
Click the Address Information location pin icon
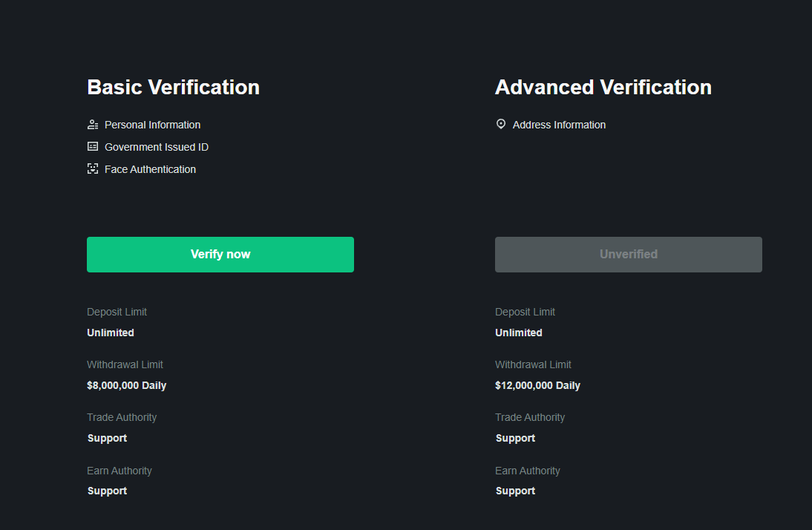[x=501, y=123]
